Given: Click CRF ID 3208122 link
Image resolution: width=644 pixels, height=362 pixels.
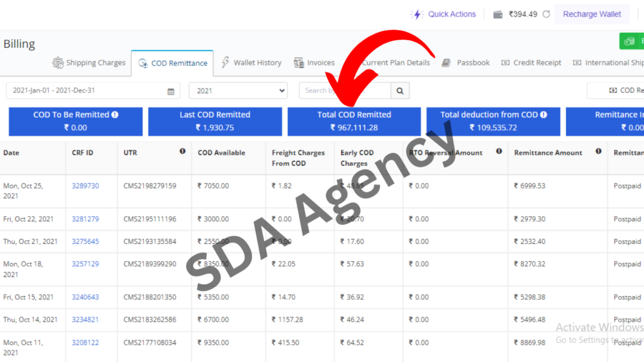Looking at the screenshot, I should 85,343.
